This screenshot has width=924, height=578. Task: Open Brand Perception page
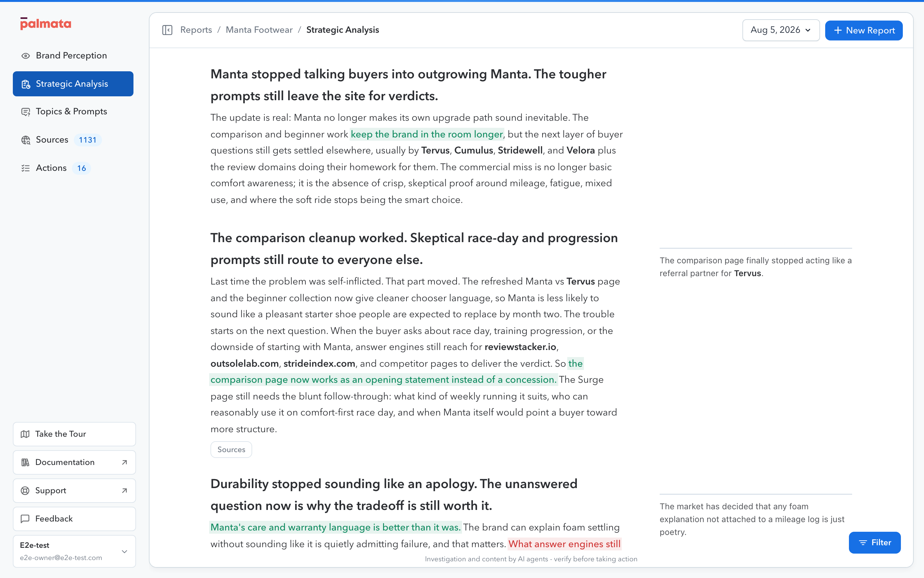(73, 56)
